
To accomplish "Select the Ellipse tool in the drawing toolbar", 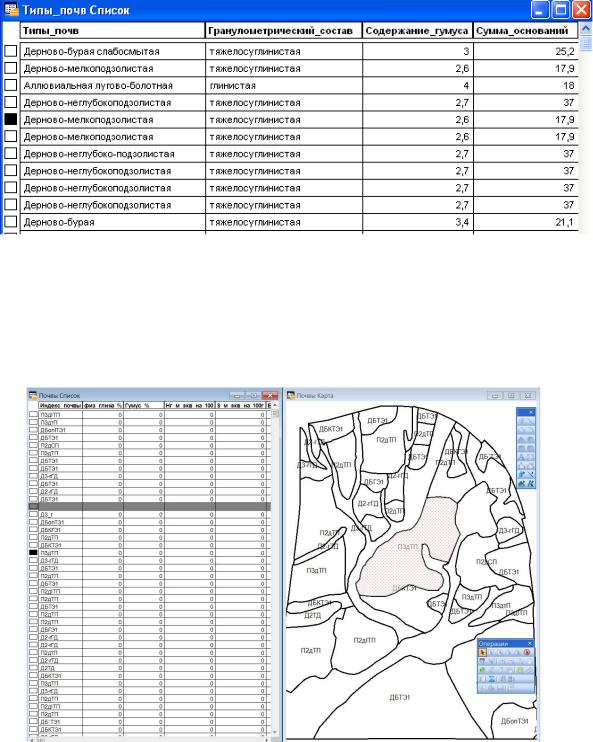I will (x=531, y=440).
